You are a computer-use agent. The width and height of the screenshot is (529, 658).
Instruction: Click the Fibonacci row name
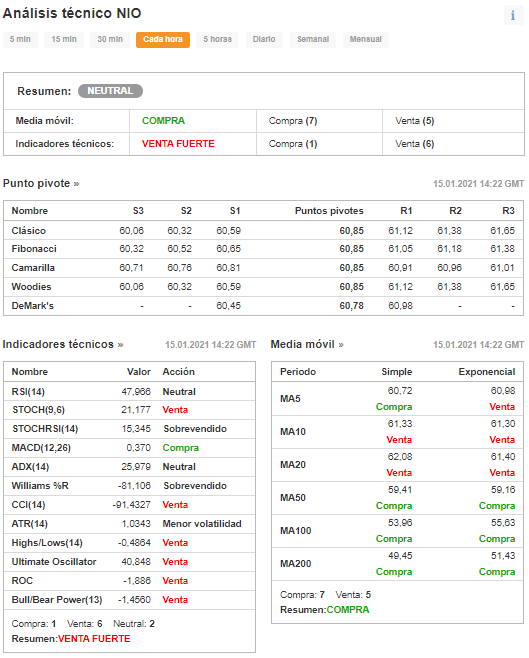[x=34, y=249]
